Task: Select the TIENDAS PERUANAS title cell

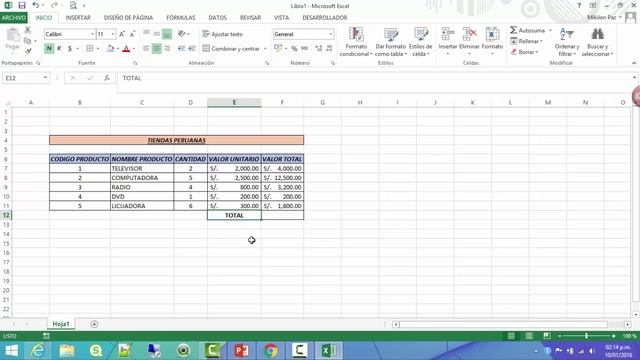Action: 177,140
